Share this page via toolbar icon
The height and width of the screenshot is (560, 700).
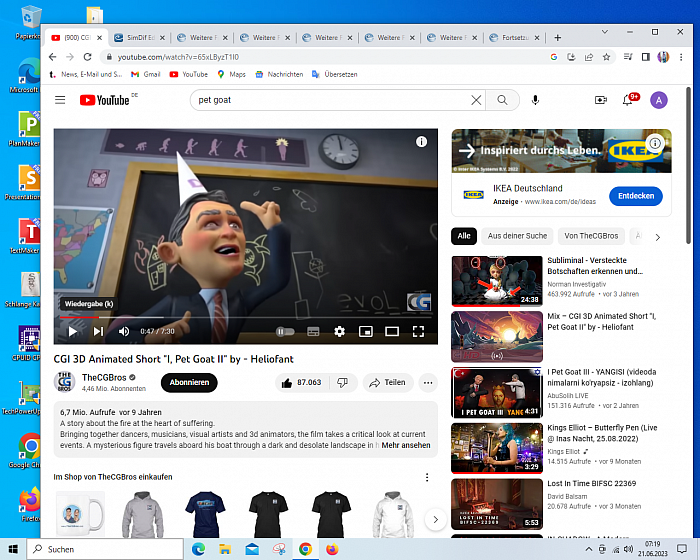point(589,57)
